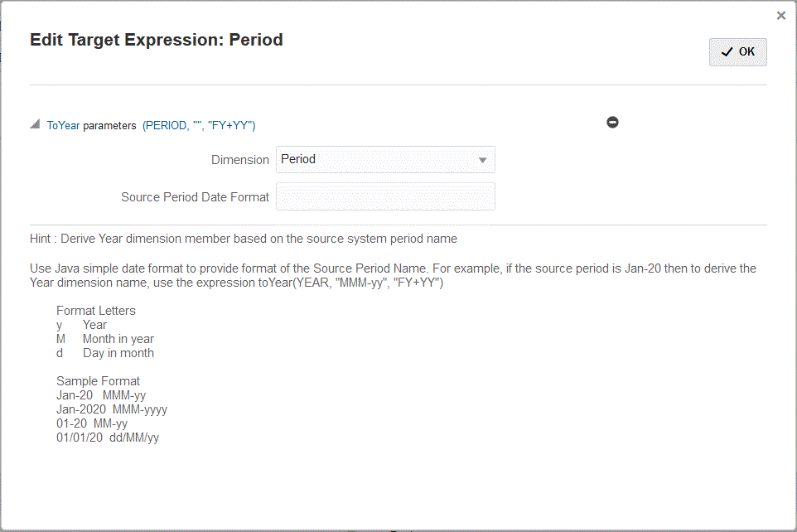Click inside the Source Period Date Format field
797x532 pixels.
pyautogui.click(x=385, y=196)
